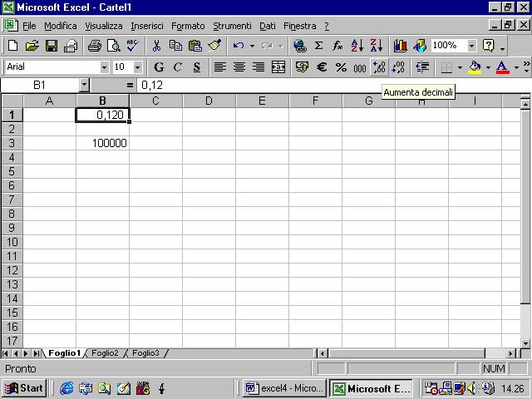This screenshot has height=399, width=532.
Task: Open the Visualizza menu
Action: [103, 26]
